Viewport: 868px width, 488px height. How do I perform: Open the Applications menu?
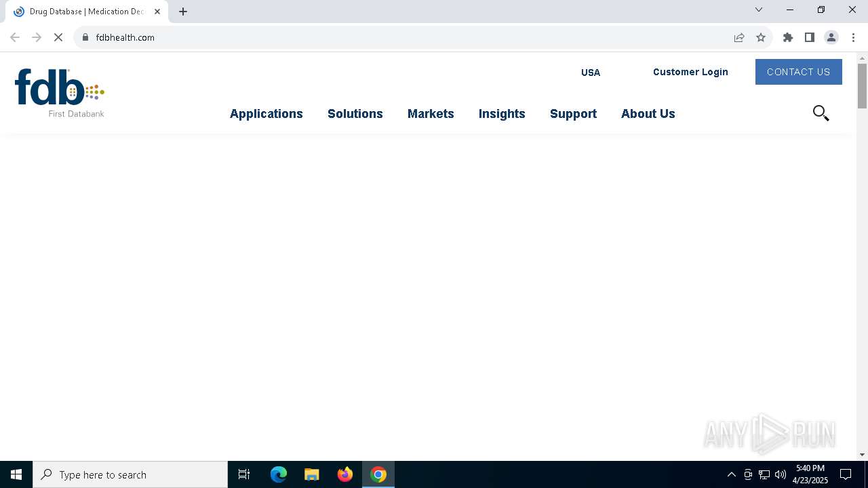[267, 114]
